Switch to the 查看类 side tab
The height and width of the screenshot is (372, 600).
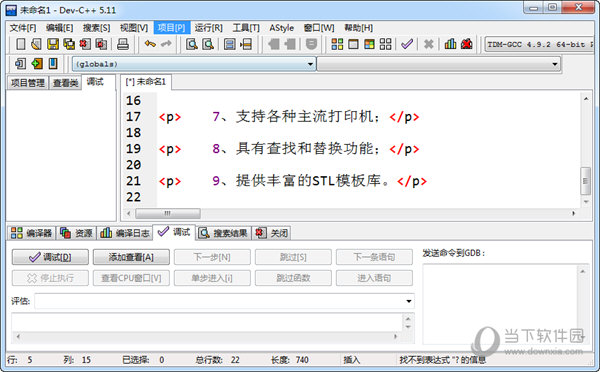click(x=65, y=83)
